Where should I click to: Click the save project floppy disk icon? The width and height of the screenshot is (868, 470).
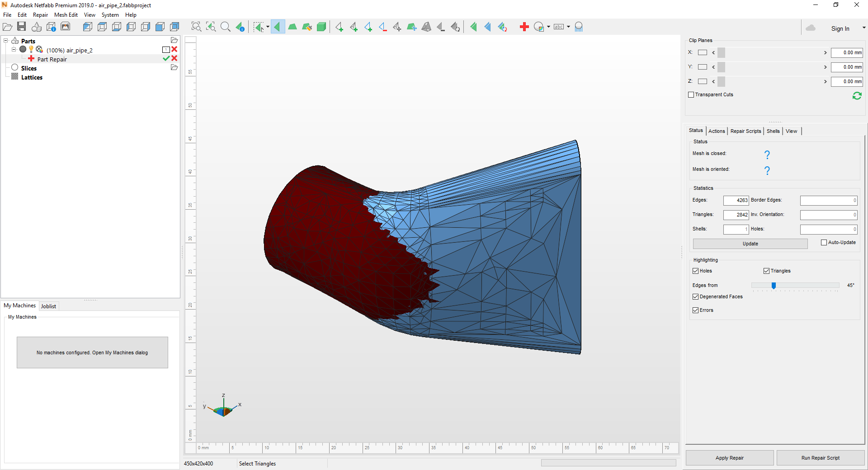pos(21,27)
